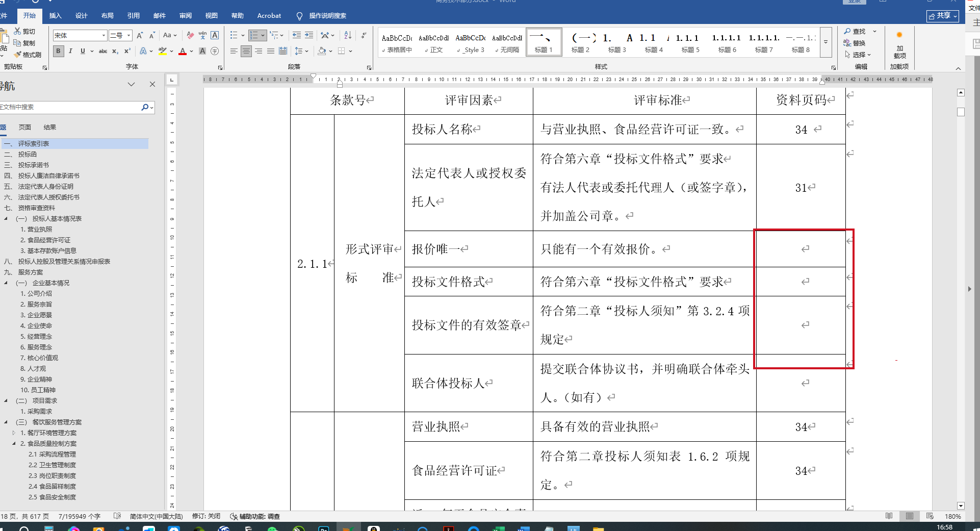Justify the paragraph text
Screen dimensions: 980x531
pos(271,51)
